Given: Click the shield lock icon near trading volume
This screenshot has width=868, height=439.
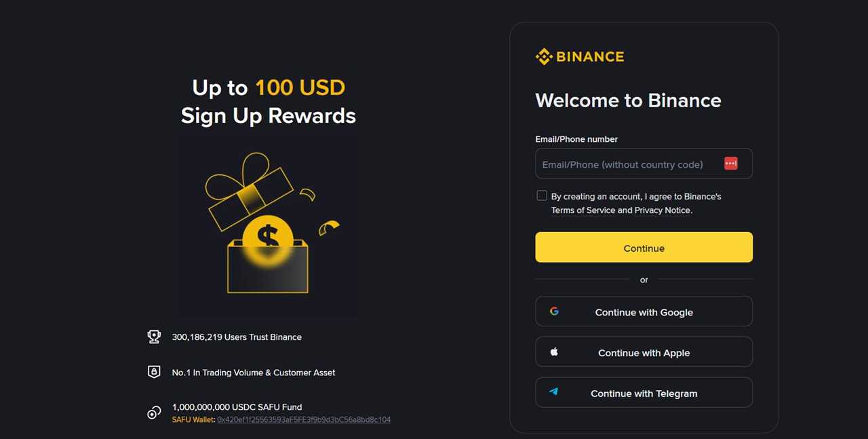Looking at the screenshot, I should point(154,372).
